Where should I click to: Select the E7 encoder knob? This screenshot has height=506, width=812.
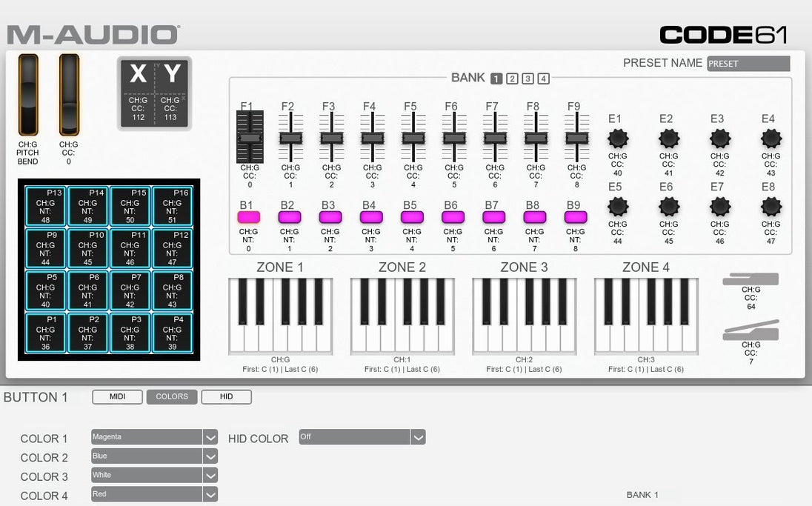(x=720, y=207)
